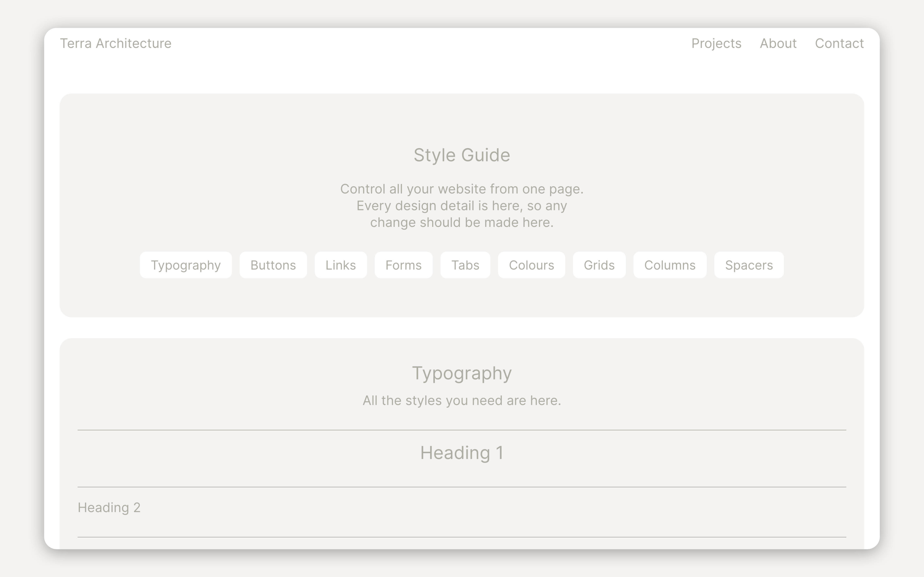This screenshot has width=924, height=577.
Task: Open the Colours section
Action: (x=531, y=265)
